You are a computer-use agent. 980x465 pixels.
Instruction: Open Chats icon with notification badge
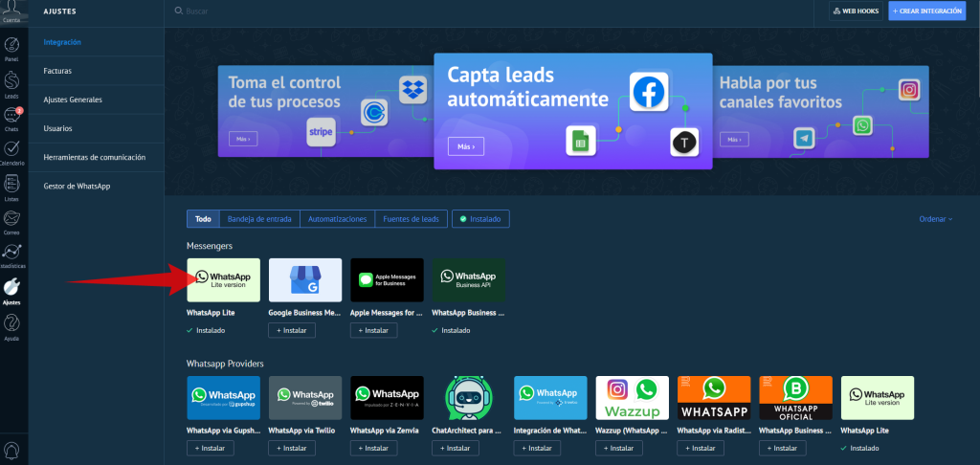coord(11,118)
